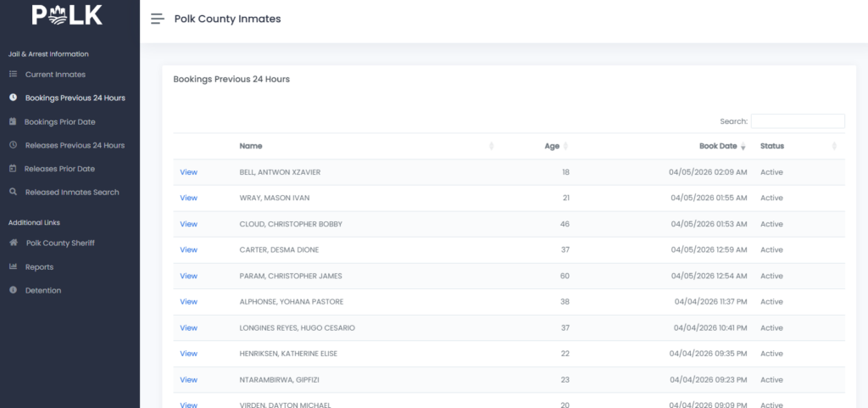Image resolution: width=868 pixels, height=408 pixels.
Task: Click the magnifier icon beside Released Inmates Search
Action: click(13, 193)
